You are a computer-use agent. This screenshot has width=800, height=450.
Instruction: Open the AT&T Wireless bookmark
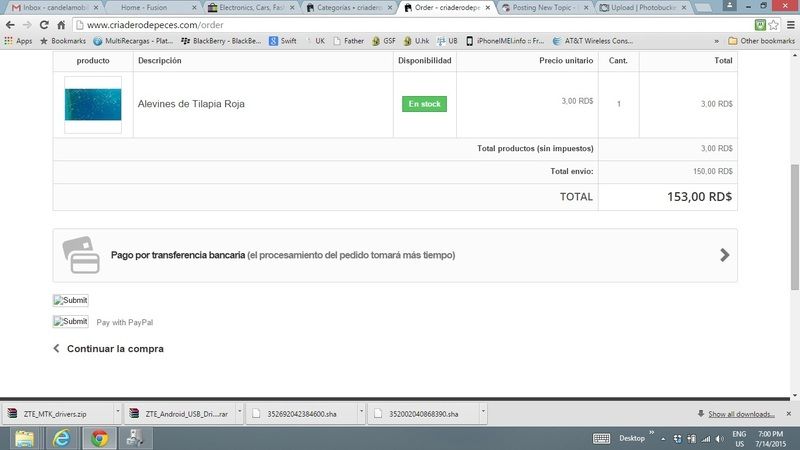coord(593,41)
